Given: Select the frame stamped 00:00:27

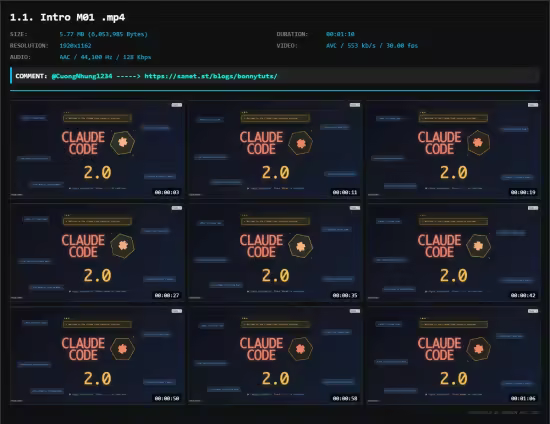Looking at the screenshot, I should (x=97, y=253).
